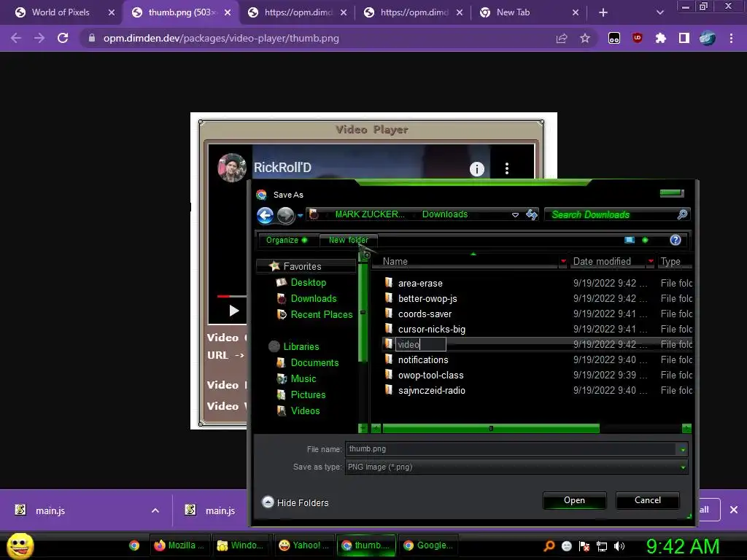Click the Search Downloads field
This screenshot has width=747, height=560.
(617, 215)
